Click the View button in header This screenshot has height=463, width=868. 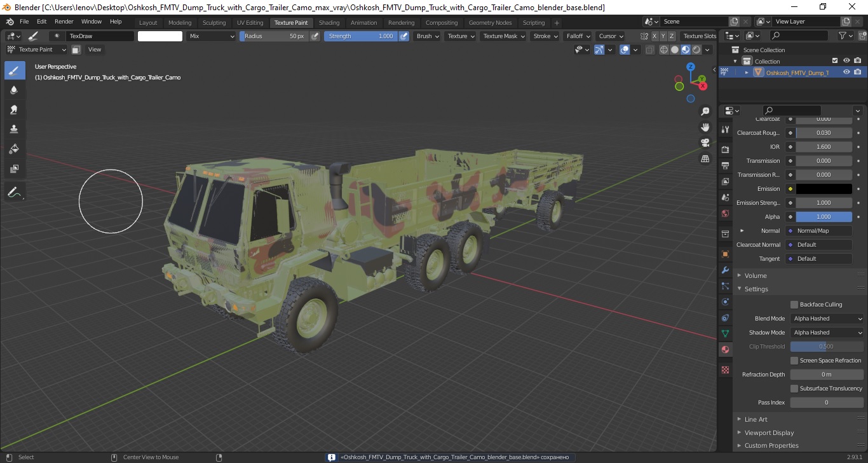click(95, 50)
